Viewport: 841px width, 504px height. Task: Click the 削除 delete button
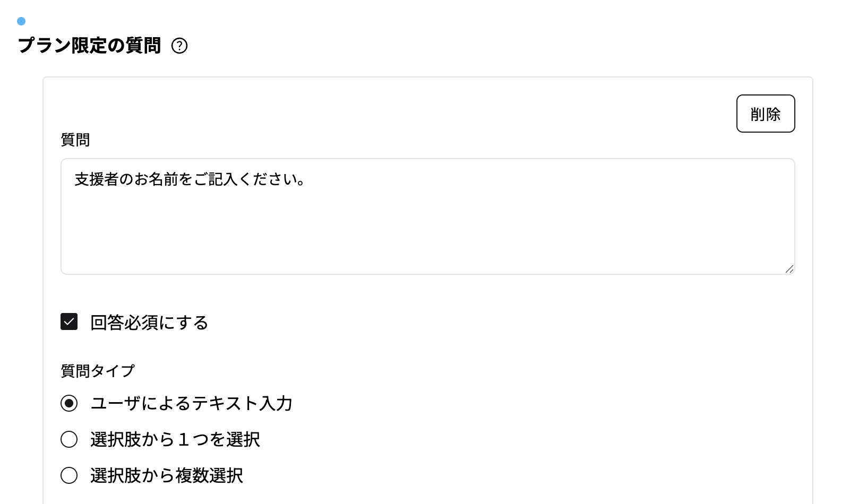pos(766,113)
